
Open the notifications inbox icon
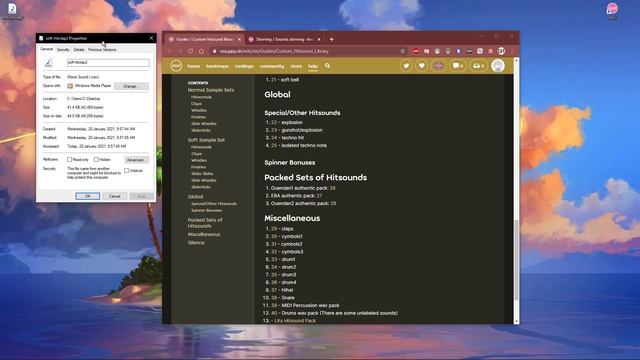478,66
